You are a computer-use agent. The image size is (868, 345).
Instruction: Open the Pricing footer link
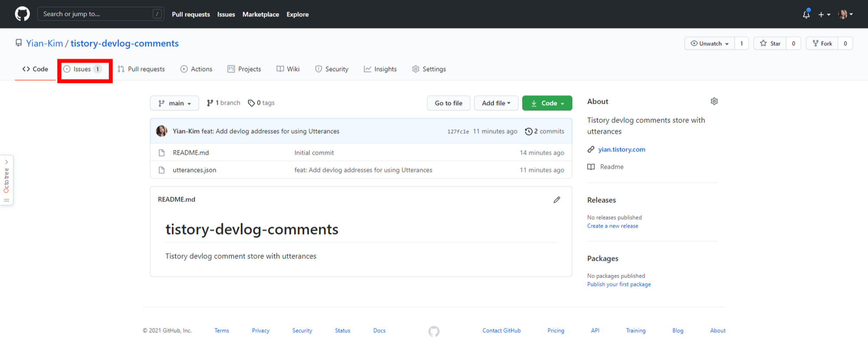(x=556, y=331)
